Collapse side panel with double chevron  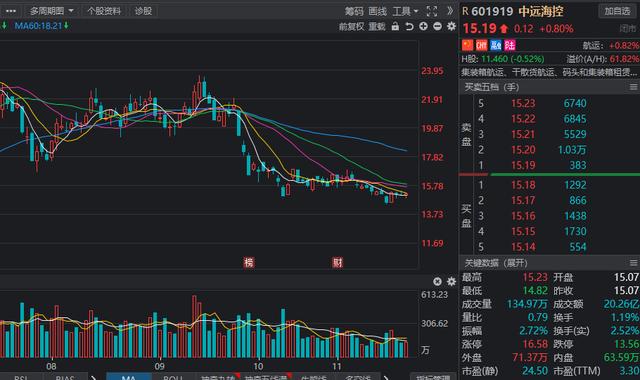point(450,11)
